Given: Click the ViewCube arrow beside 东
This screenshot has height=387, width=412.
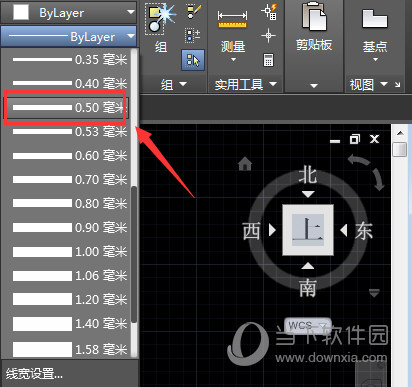Looking at the screenshot, I should (344, 230).
